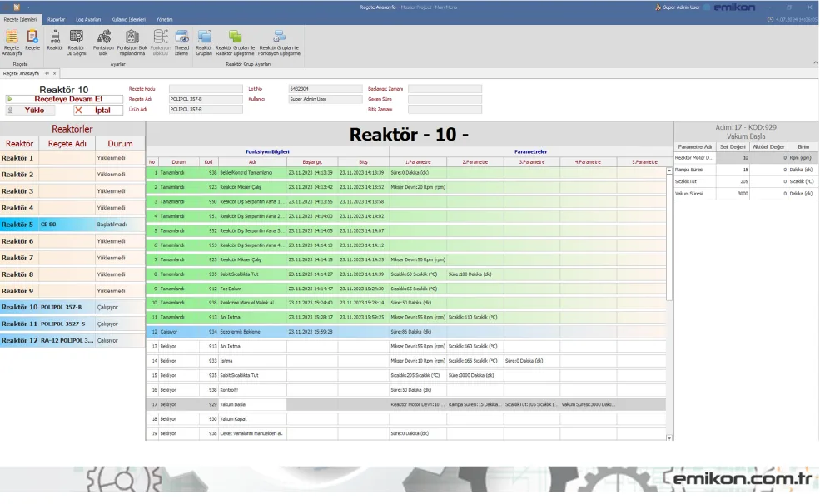The image size is (820, 504).
Task: Open the Reçete AnaSayfa ribbon icon
Action: (12, 42)
